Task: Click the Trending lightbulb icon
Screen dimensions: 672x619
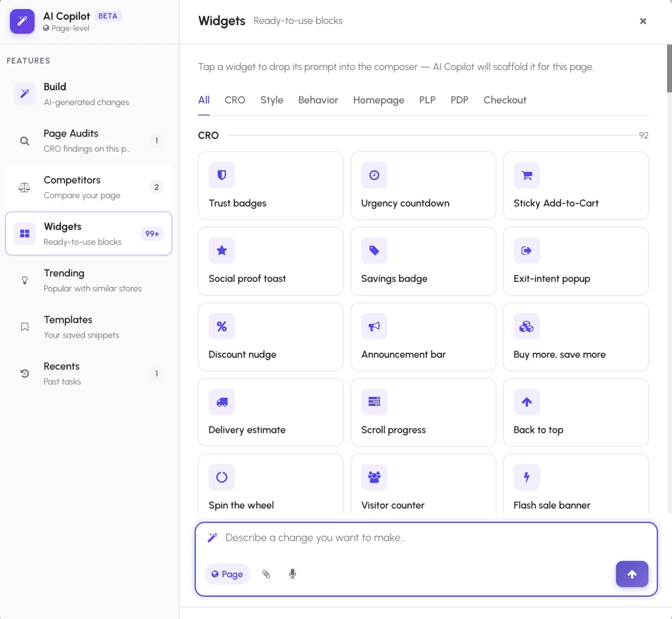Action: pos(25,280)
